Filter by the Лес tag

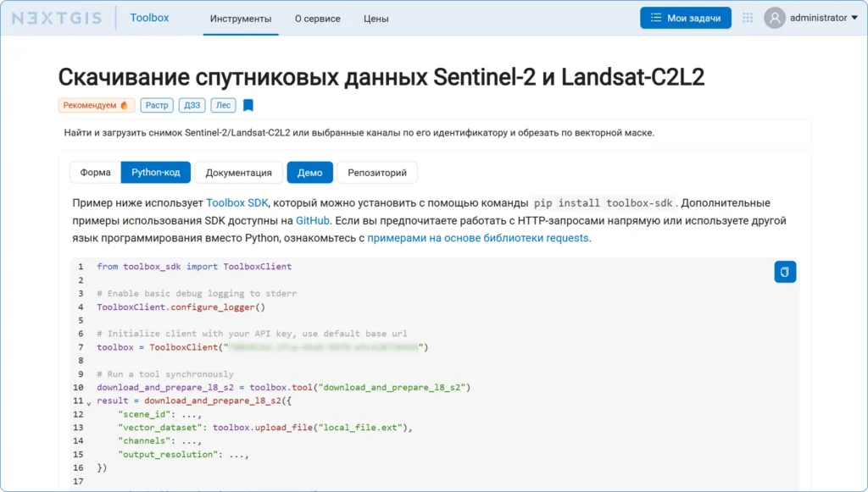(x=223, y=105)
